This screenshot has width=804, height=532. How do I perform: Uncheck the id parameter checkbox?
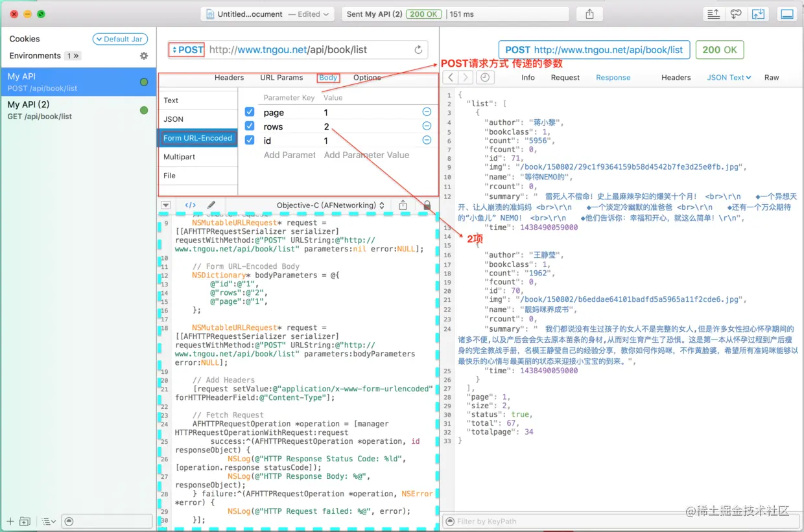pyautogui.click(x=250, y=141)
